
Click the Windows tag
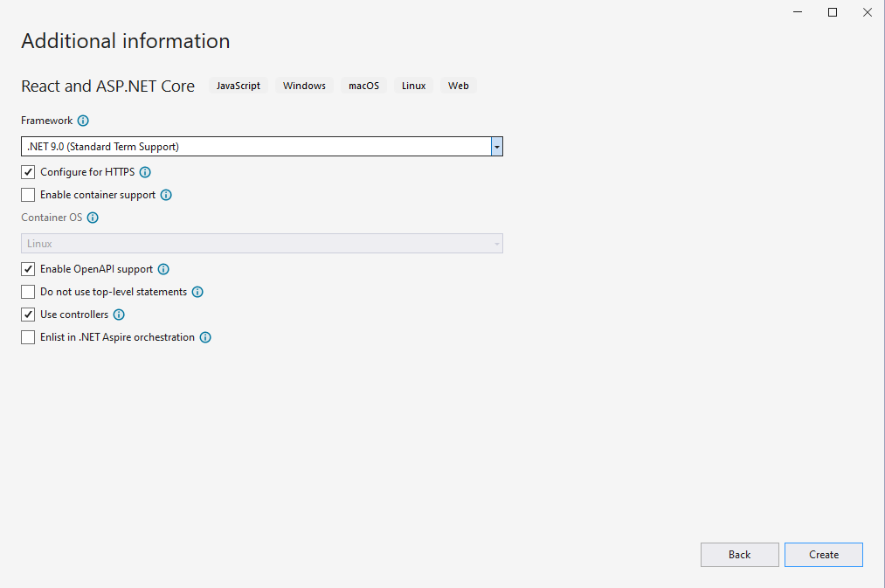304,86
